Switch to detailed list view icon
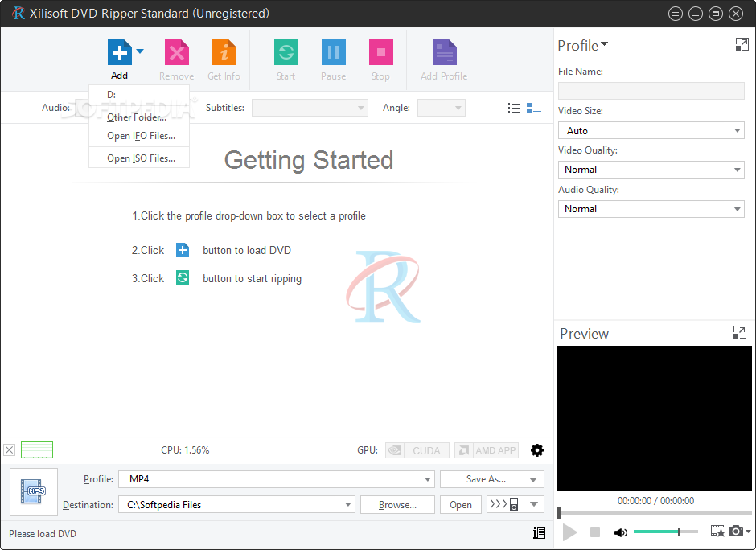This screenshot has width=756, height=550. [534, 108]
